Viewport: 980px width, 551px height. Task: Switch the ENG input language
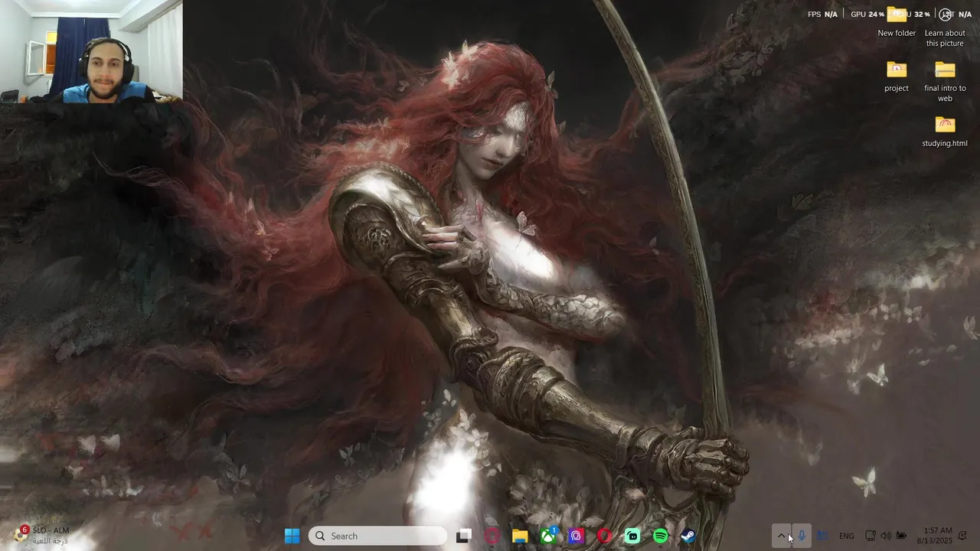[847, 536]
